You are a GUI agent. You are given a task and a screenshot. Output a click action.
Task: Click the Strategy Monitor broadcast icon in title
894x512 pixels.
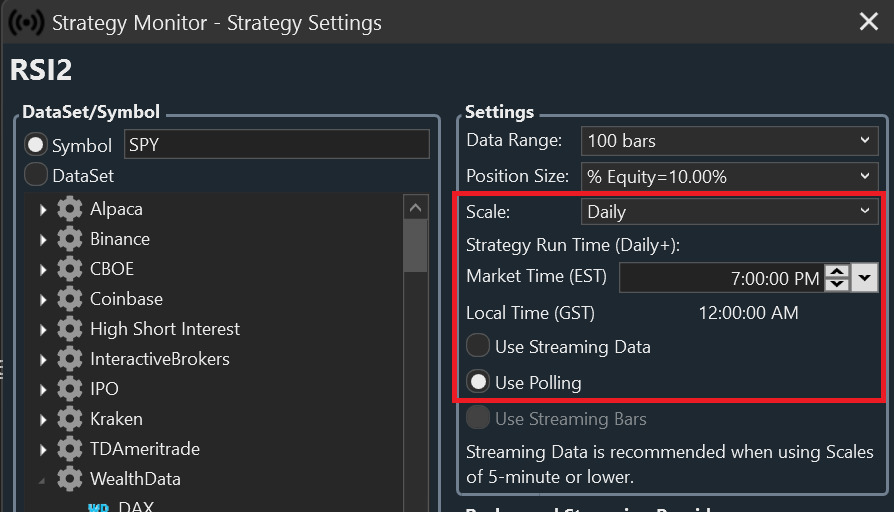point(26,21)
